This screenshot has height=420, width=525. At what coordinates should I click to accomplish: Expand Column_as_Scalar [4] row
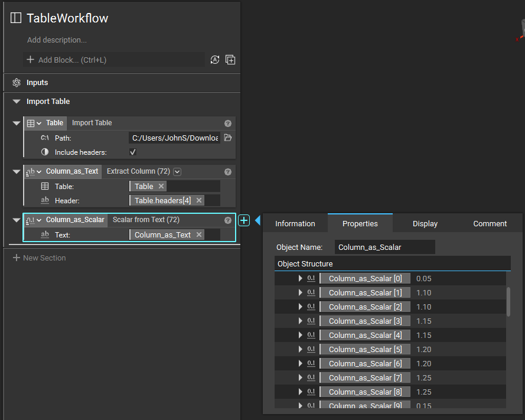pyautogui.click(x=301, y=335)
